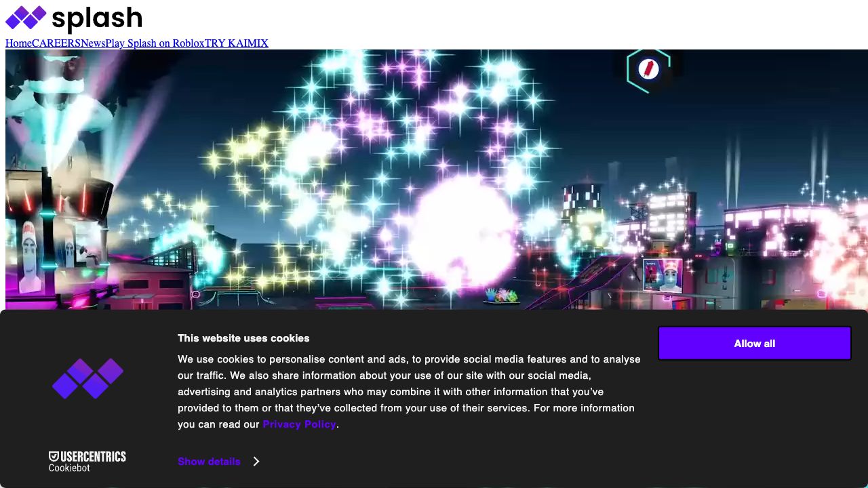Click the hexagon badge icon above the skyline
This screenshot has height=488, width=868.
648,69
